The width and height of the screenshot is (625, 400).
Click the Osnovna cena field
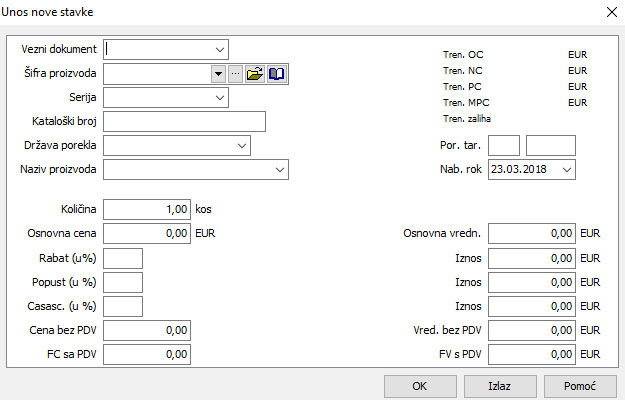point(147,234)
